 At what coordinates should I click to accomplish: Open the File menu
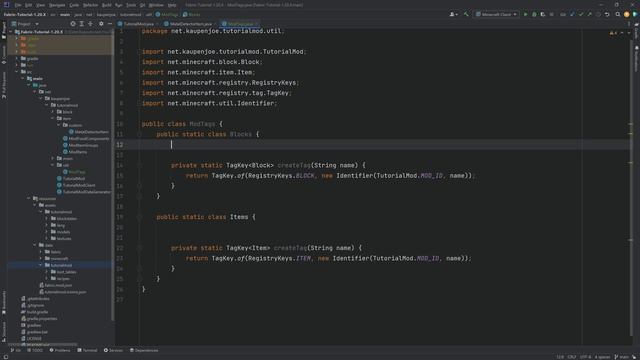point(18,5)
